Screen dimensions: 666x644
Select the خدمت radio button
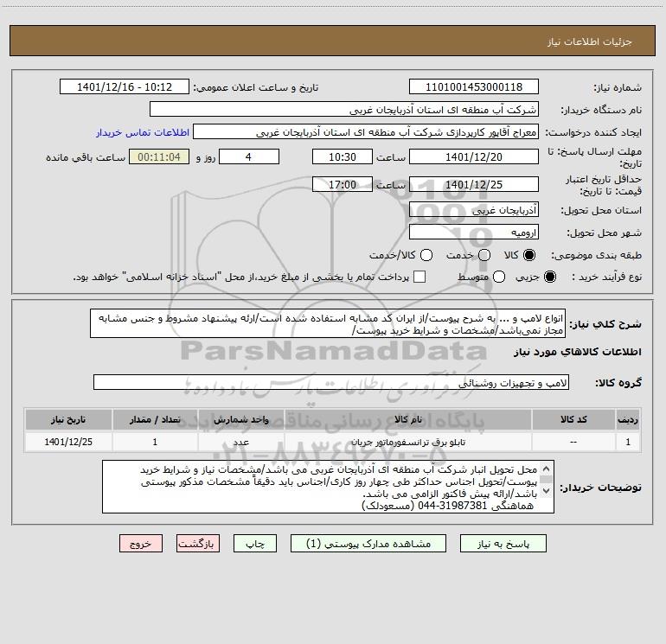coord(484,255)
